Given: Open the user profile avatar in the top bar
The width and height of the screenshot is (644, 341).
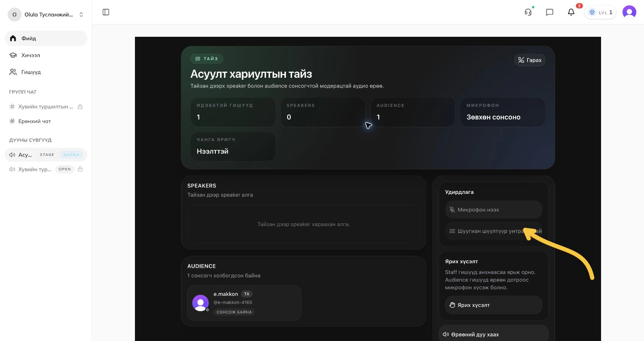Looking at the screenshot, I should 629,12.
